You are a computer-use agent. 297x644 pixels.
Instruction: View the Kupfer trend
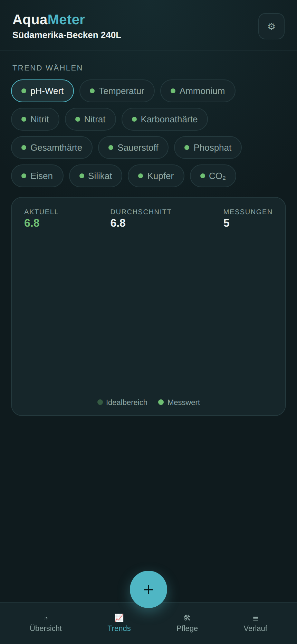(x=156, y=176)
